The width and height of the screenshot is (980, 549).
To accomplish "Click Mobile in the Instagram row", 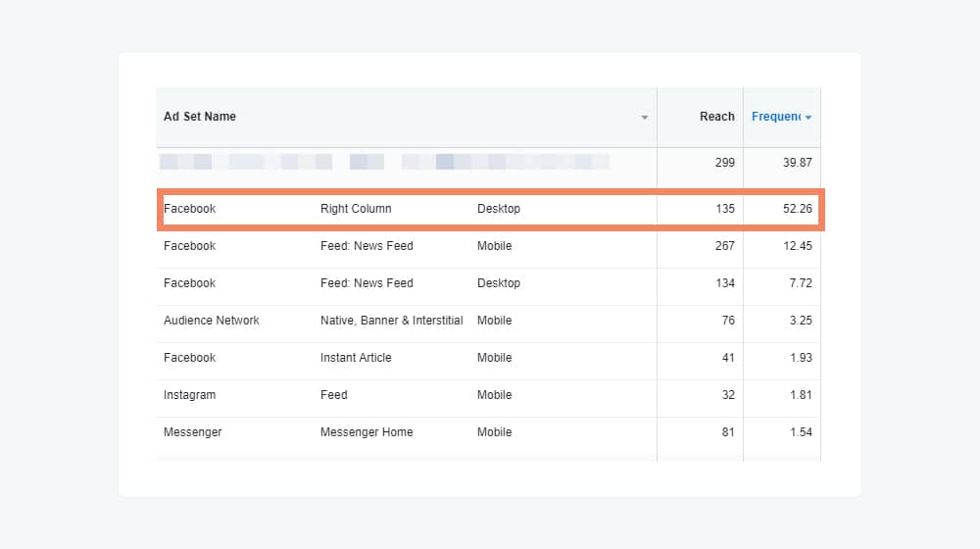I will click(494, 395).
